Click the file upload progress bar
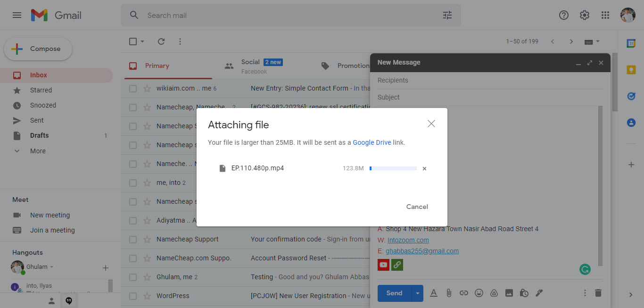Viewport: 644px width, 308px height. [x=393, y=168]
